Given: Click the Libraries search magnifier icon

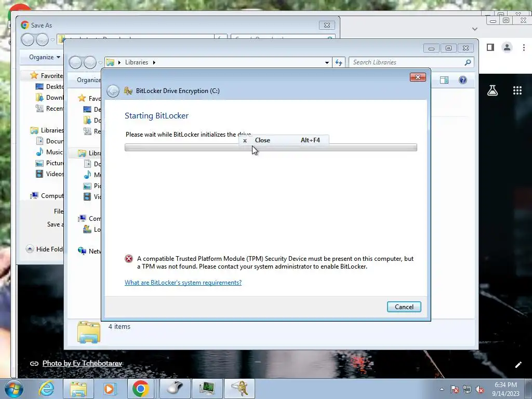Looking at the screenshot, I should tap(468, 62).
